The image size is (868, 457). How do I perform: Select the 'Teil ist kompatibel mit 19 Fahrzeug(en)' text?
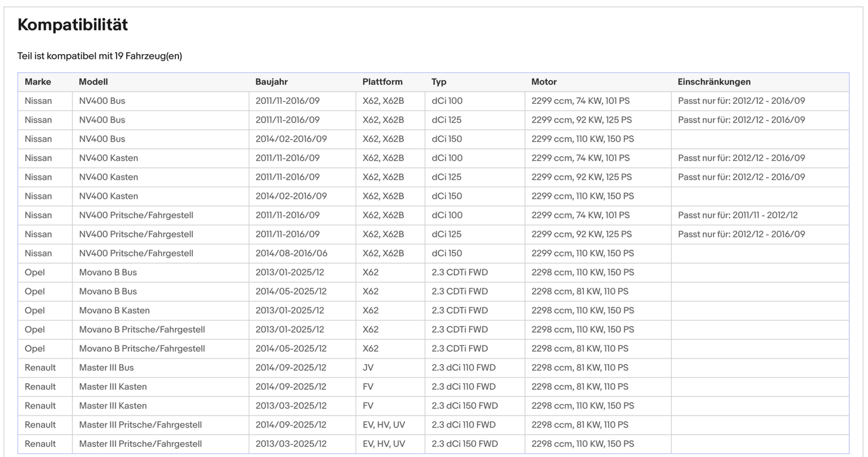(100, 56)
